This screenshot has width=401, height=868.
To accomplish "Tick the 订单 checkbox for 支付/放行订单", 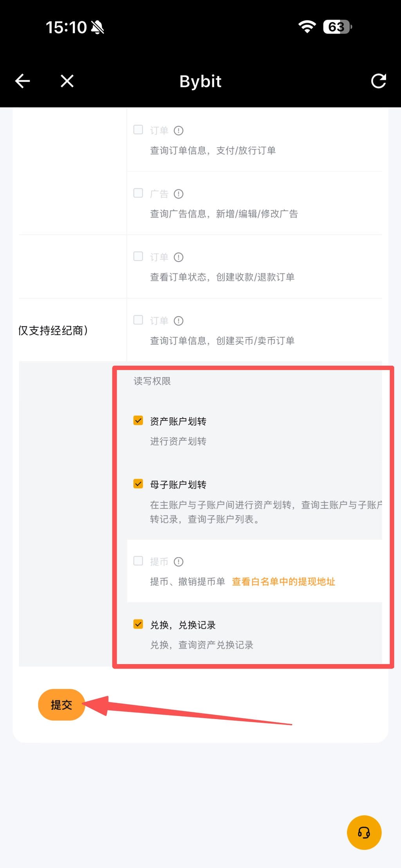I will pyautogui.click(x=138, y=130).
